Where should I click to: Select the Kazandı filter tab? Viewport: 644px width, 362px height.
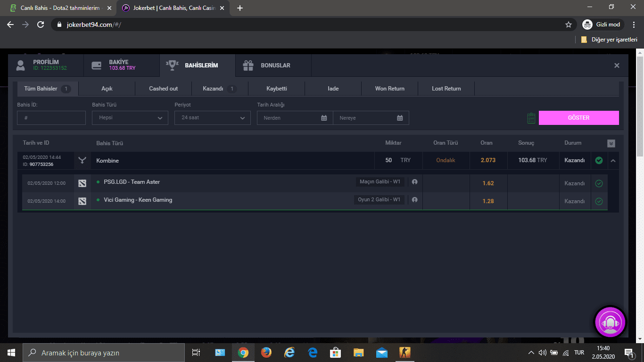(x=220, y=89)
